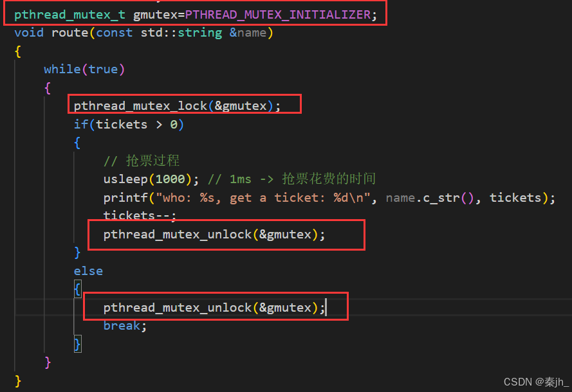Click PTHREAD_MUTEX_INITIALIZER macro text

(x=278, y=15)
